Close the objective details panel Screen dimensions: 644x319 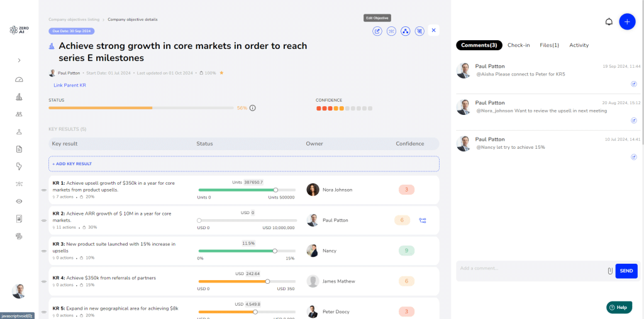pyautogui.click(x=433, y=30)
